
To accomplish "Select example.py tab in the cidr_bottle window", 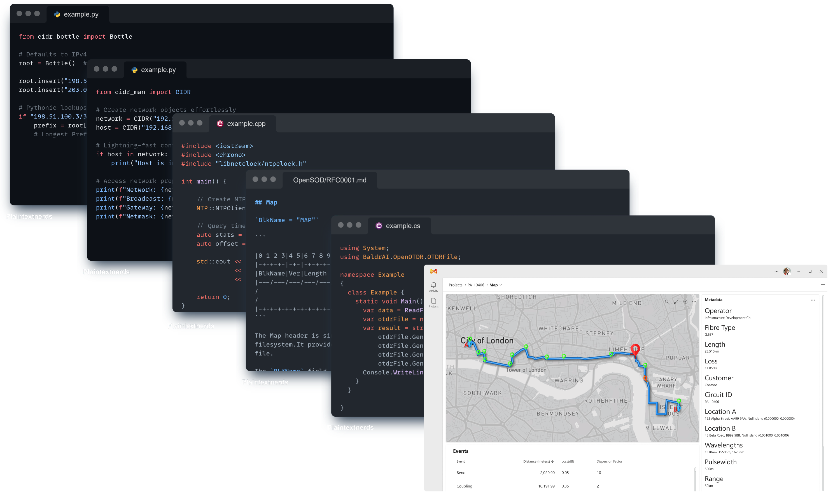I will [77, 14].
